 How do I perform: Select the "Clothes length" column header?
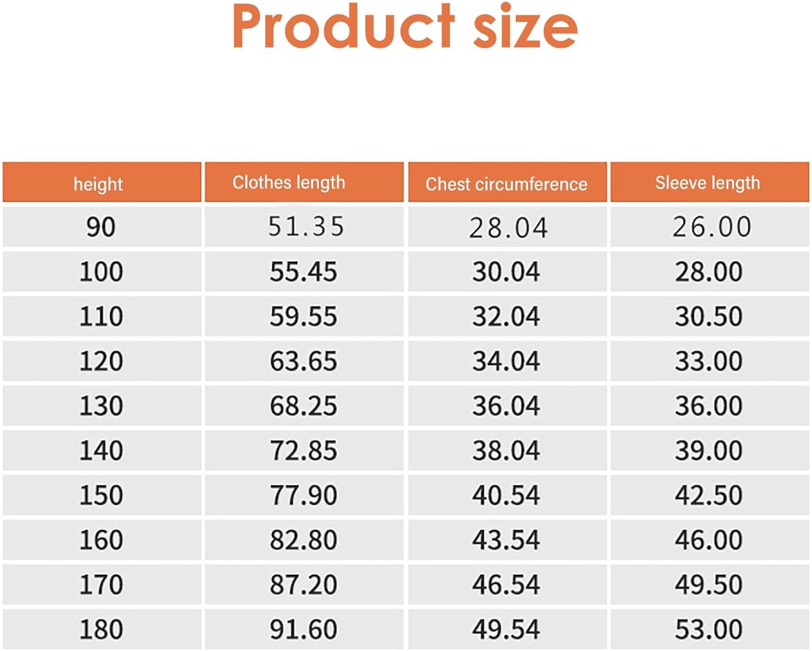(x=289, y=183)
